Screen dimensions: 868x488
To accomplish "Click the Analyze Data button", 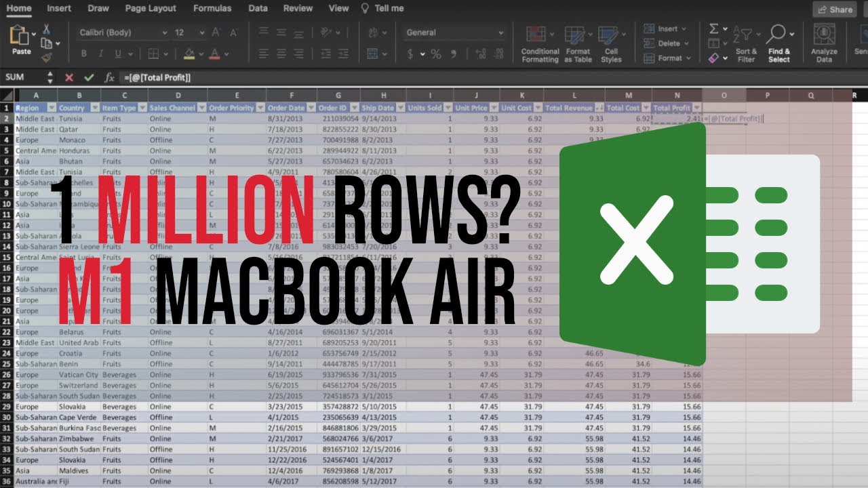I will [824, 45].
